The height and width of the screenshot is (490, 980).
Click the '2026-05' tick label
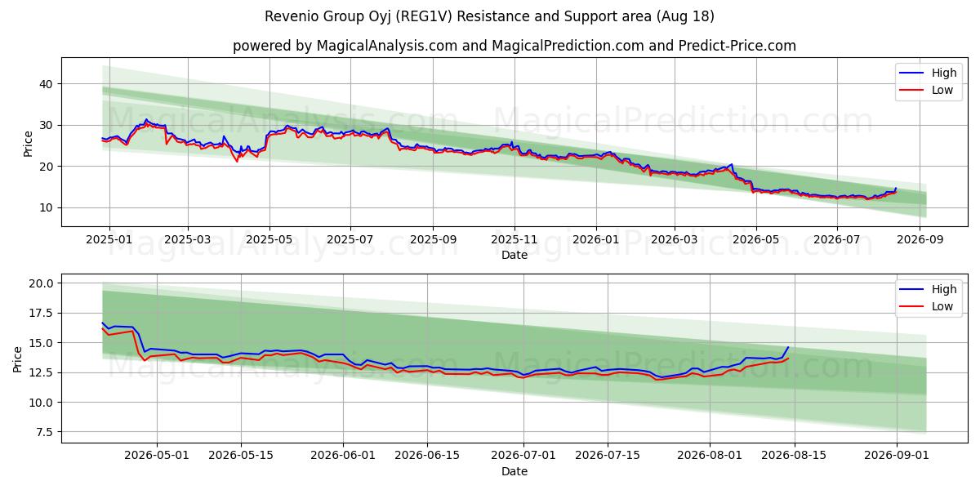[755, 239]
